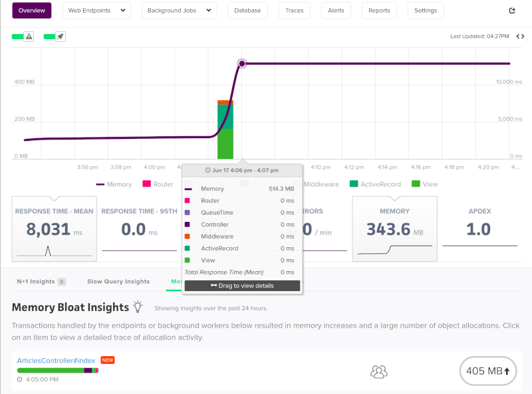The width and height of the screenshot is (532, 394).
Task: Click the share/export icon at top right
Action: coord(512,11)
